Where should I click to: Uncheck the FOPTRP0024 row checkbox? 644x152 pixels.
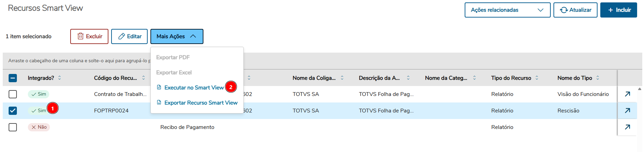coord(13,110)
